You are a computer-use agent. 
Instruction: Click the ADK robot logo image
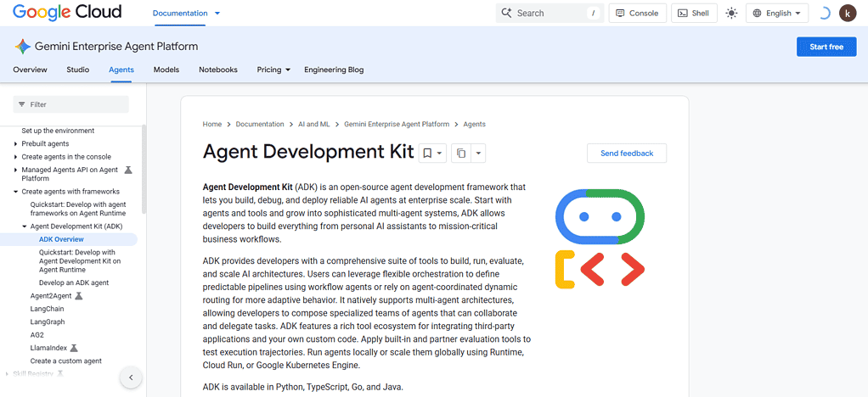tap(600, 238)
